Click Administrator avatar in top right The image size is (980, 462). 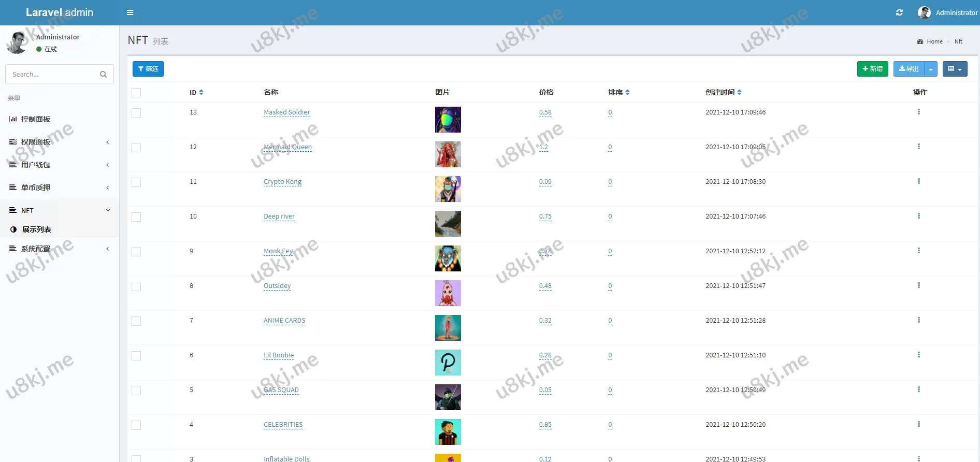[x=924, y=12]
